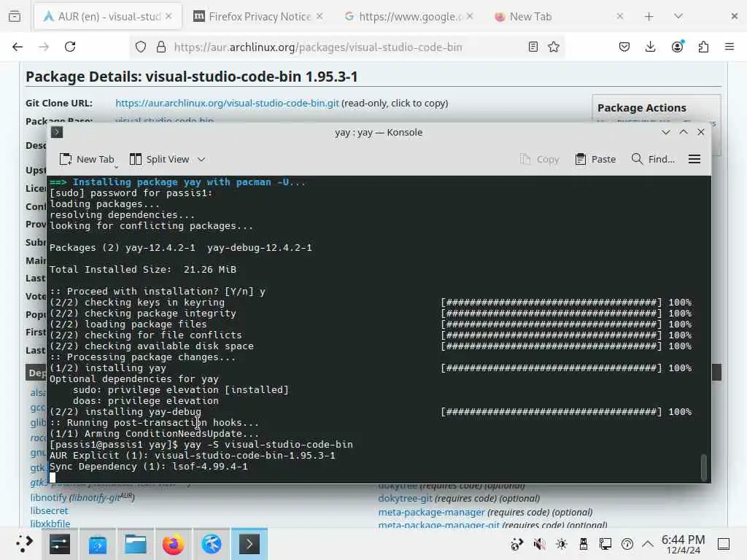Click Show Desktop button

724,544
